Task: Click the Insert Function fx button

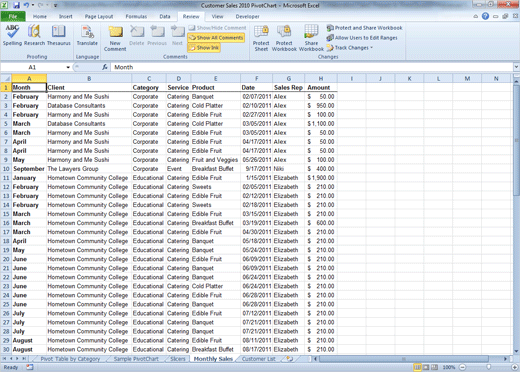Action: (x=105, y=67)
